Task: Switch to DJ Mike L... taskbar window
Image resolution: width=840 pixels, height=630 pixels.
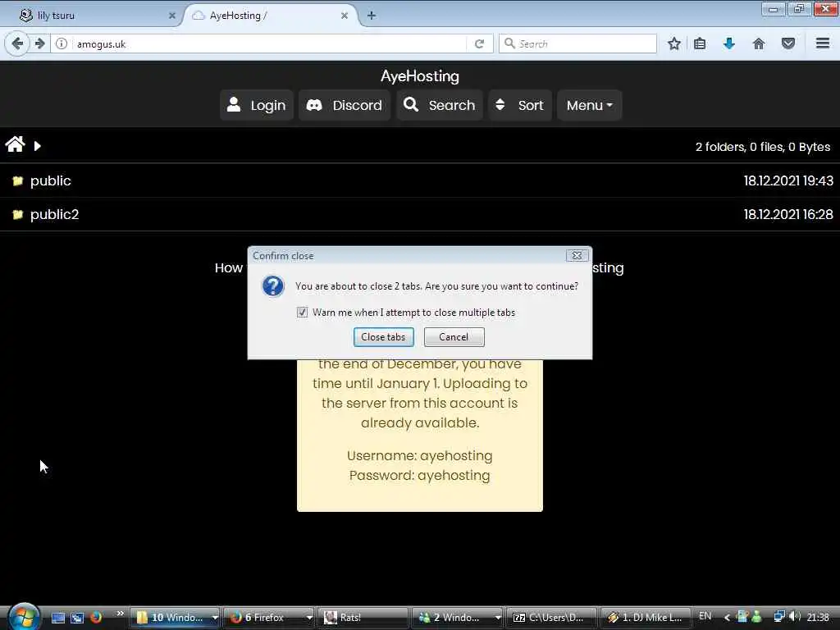Action: pyautogui.click(x=646, y=618)
